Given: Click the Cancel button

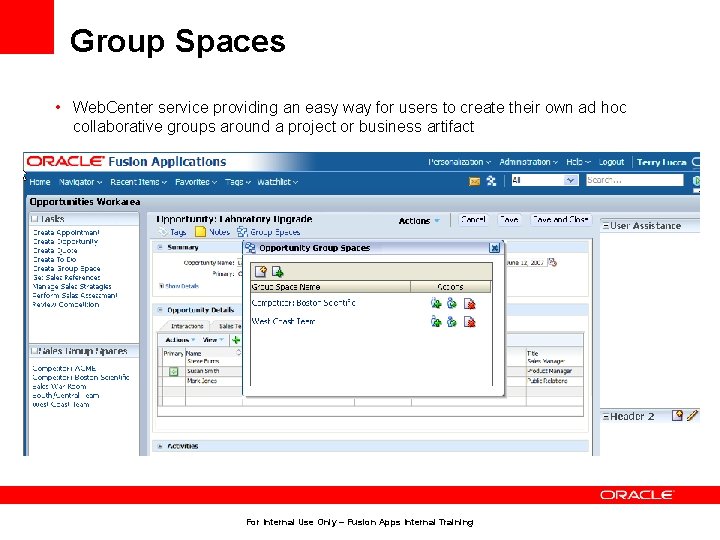Looking at the screenshot, I should pyautogui.click(x=473, y=220).
